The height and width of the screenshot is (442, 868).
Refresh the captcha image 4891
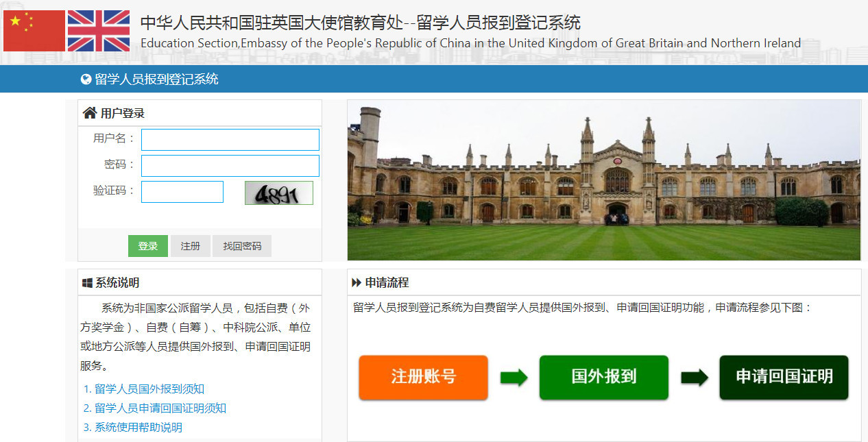tap(279, 193)
